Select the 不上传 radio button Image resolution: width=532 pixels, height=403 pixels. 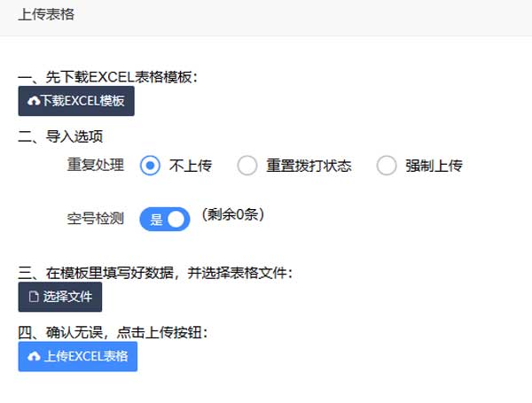[151, 166]
